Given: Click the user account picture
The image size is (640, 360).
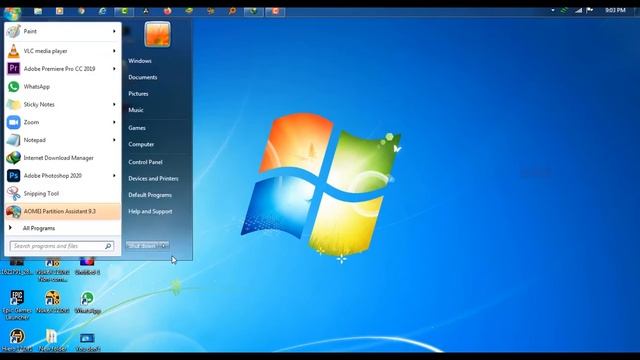Looking at the screenshot, I should coord(157,34).
